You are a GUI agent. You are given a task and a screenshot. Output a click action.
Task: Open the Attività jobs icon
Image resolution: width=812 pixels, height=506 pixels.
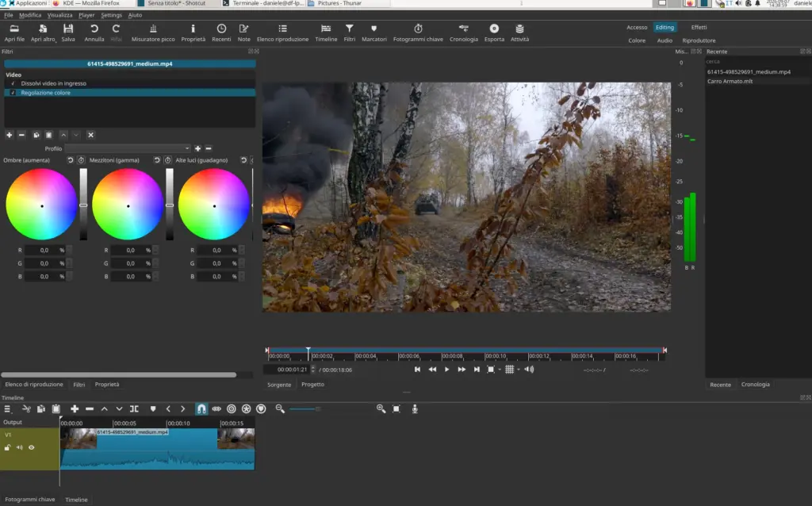point(519,32)
